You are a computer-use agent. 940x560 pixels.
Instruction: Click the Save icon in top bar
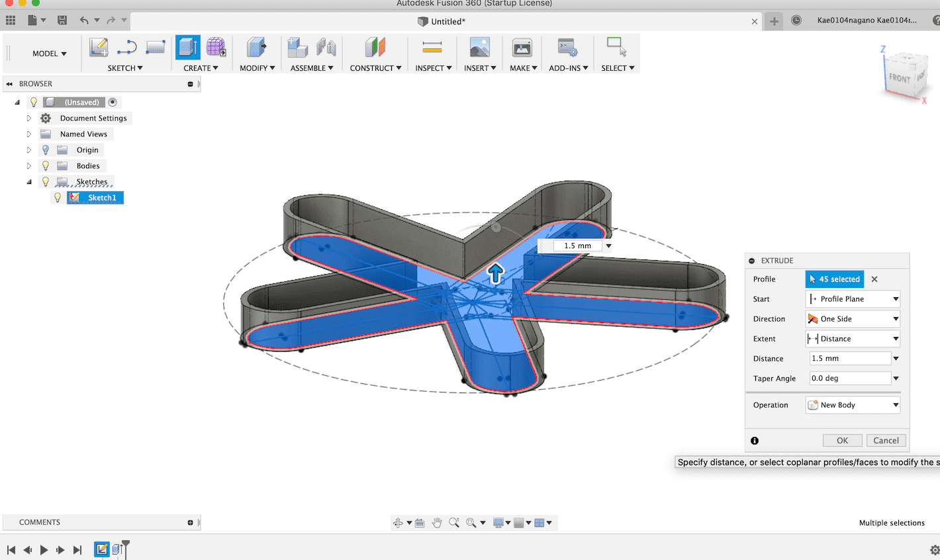[x=62, y=21]
